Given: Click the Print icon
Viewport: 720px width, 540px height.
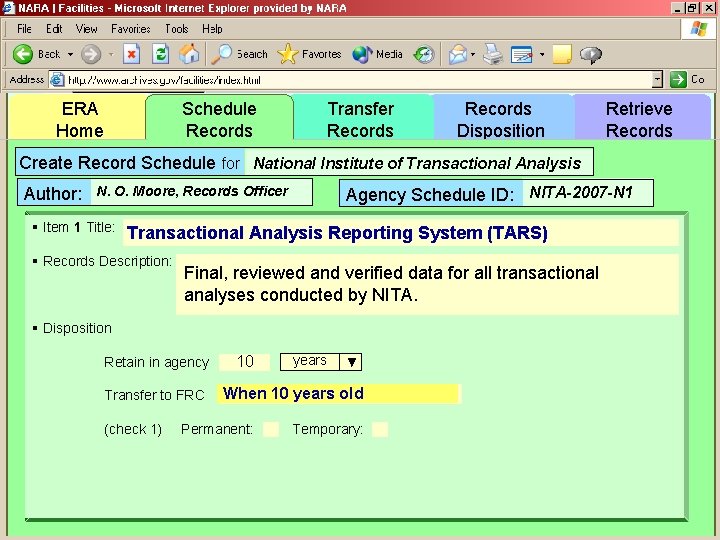Looking at the screenshot, I should [493, 54].
